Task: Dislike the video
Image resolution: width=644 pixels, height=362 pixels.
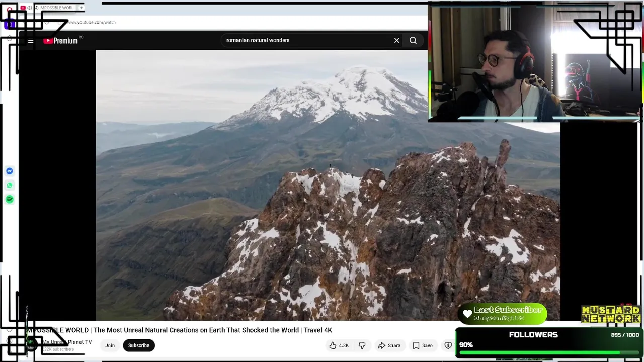Action: [362, 345]
